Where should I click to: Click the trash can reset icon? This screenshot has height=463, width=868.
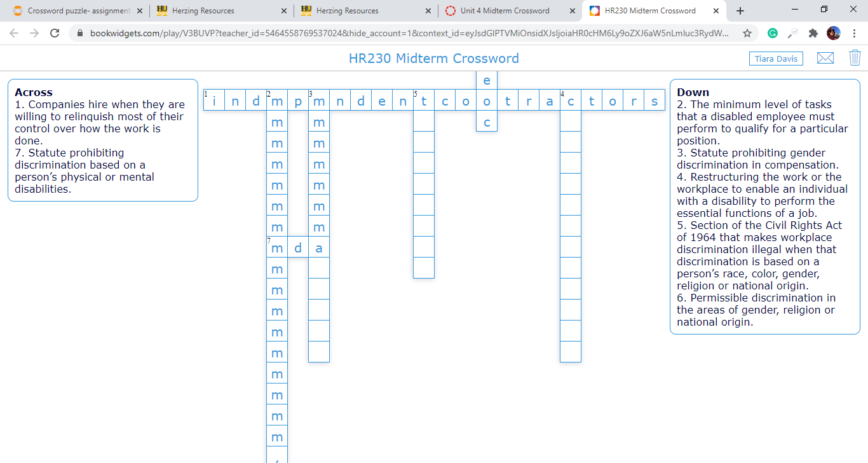pos(855,58)
